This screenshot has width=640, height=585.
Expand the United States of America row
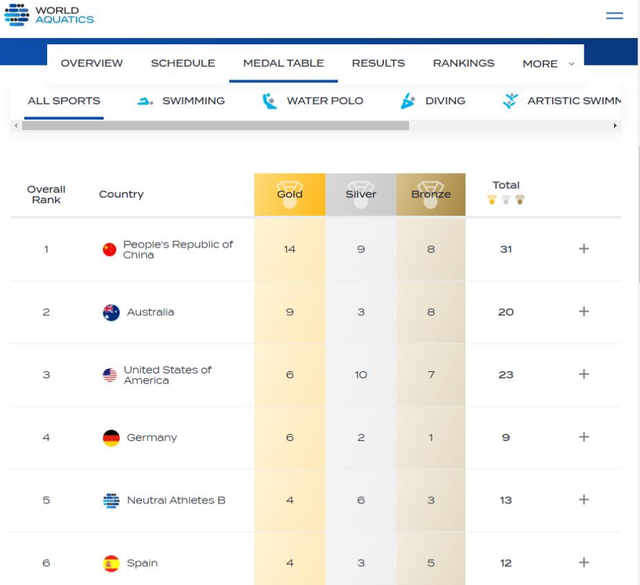[584, 374]
